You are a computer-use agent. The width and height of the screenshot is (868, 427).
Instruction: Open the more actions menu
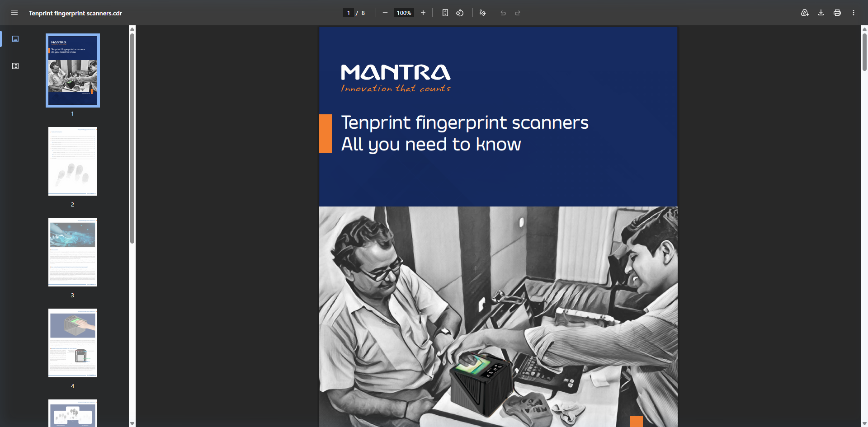[854, 13]
